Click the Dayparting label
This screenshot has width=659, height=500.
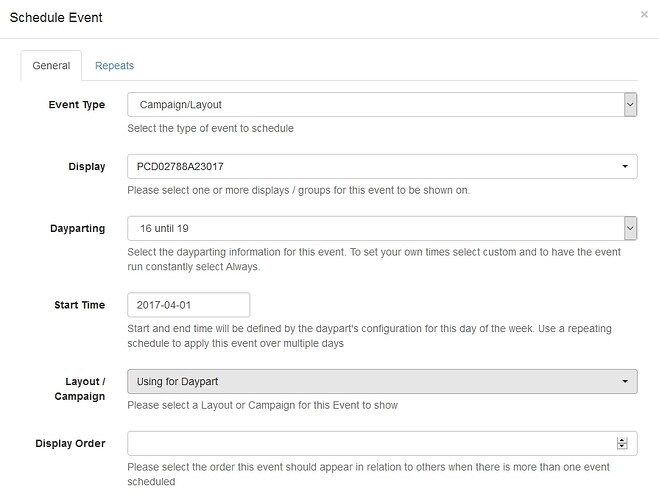pos(77,229)
